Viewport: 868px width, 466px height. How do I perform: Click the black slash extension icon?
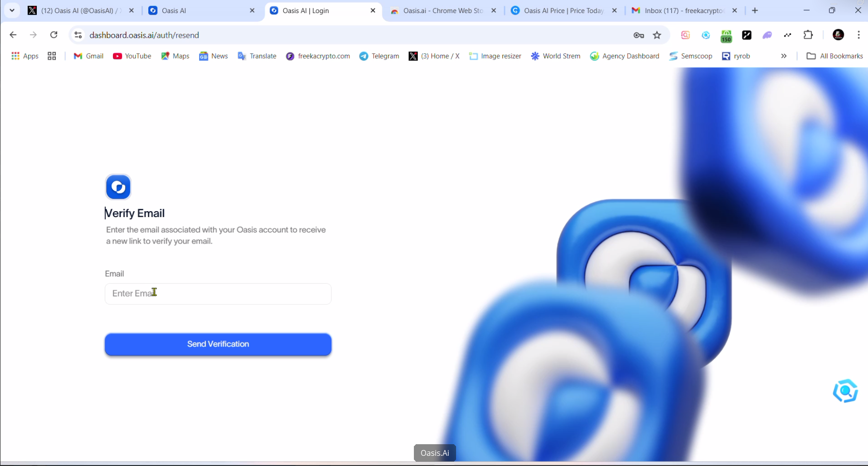(747, 35)
